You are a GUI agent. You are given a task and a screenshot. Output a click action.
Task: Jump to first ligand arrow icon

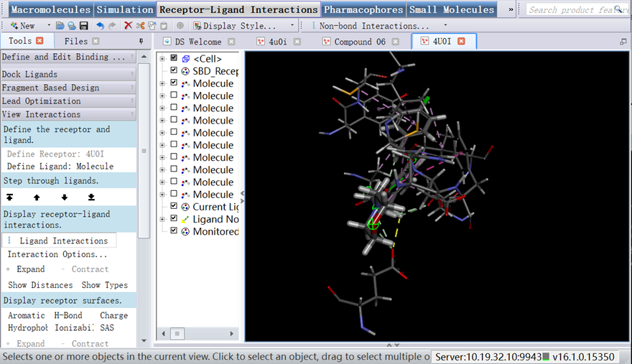[x=9, y=197]
